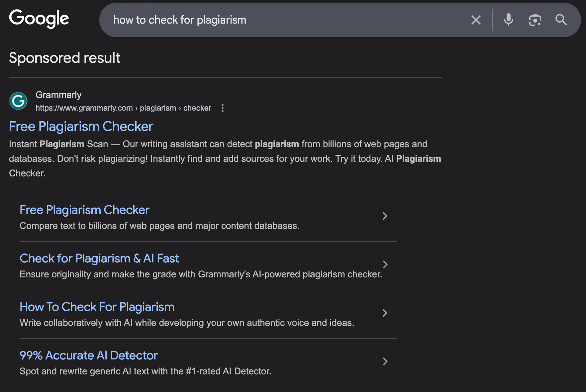The width and height of the screenshot is (586, 392).
Task: Click the text 'Compare text to billions of web pages'
Action: (x=97, y=226)
